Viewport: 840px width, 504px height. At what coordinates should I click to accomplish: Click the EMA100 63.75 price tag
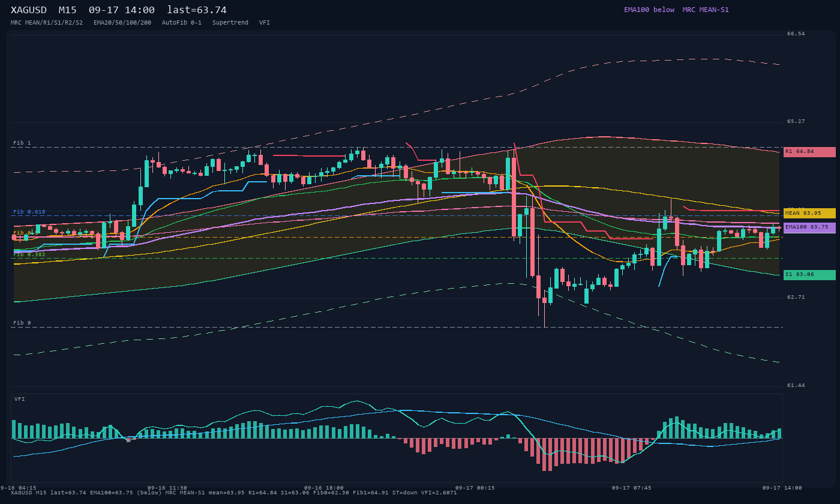809,227
